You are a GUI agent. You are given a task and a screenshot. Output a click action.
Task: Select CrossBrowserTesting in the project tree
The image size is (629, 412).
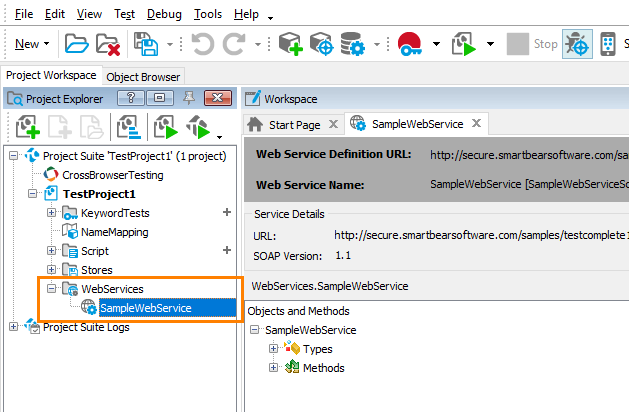(x=112, y=174)
